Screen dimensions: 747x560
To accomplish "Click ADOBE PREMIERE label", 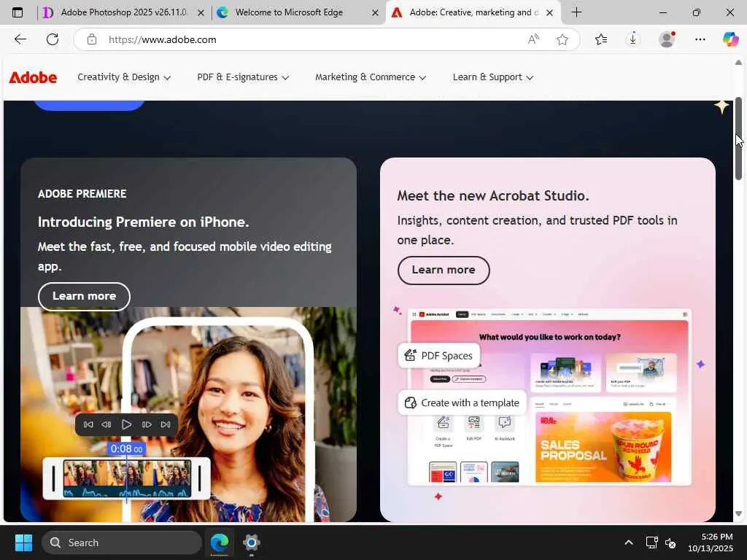I will pos(82,194).
